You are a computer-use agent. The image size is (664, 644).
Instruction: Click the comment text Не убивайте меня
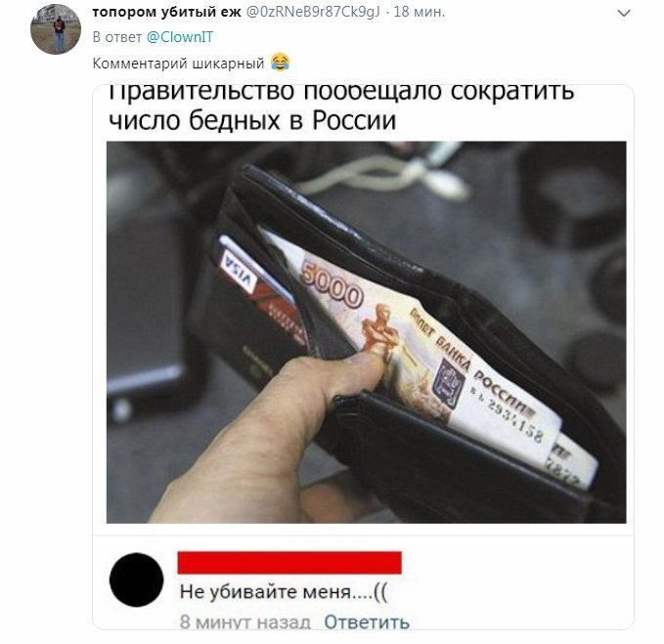284,591
